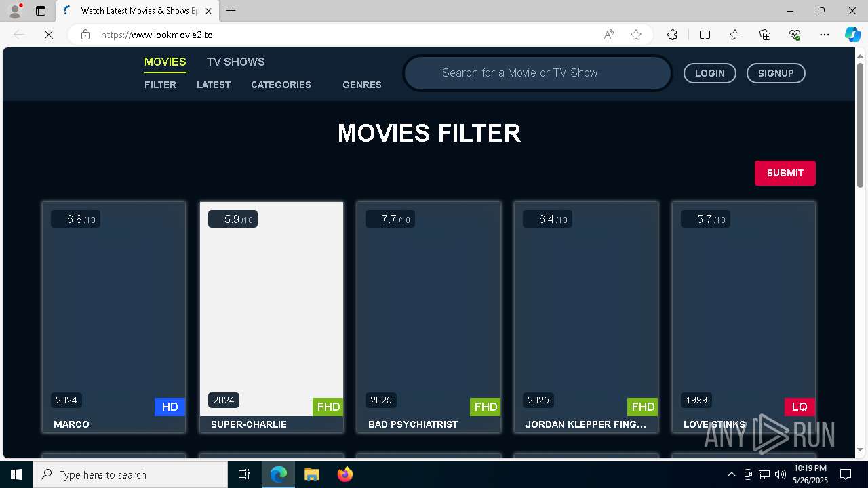
Task: Click the Edge profile avatar icon
Action: tap(15, 11)
